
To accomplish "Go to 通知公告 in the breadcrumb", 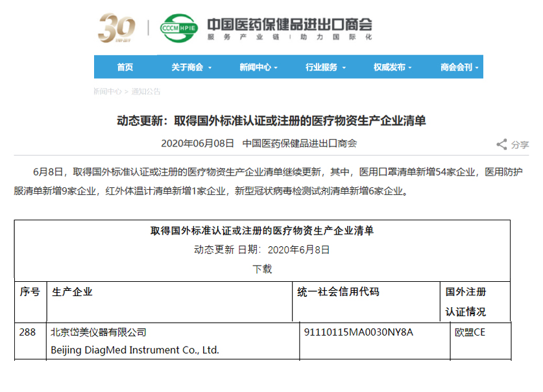I will (146, 91).
